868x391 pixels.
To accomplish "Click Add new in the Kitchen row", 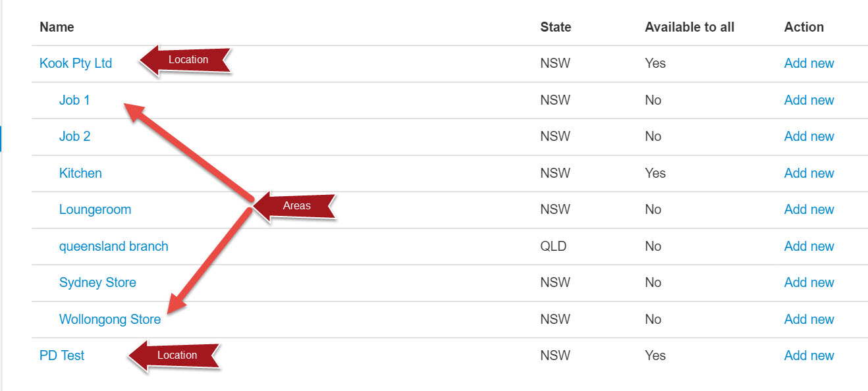I will [809, 173].
